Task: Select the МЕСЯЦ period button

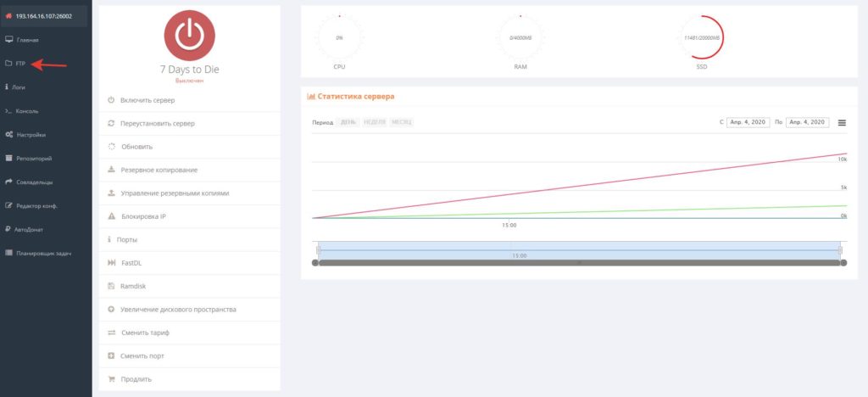Action: coord(401,122)
